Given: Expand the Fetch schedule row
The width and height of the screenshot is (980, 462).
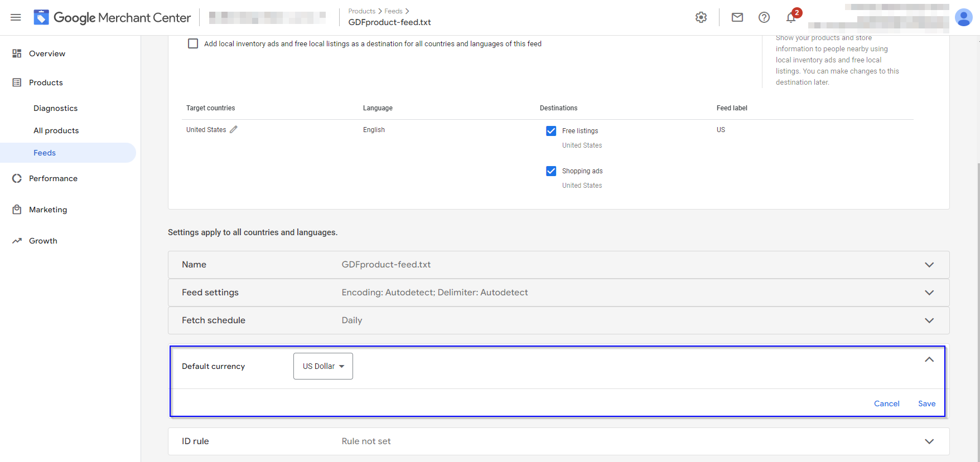Looking at the screenshot, I should (558, 320).
